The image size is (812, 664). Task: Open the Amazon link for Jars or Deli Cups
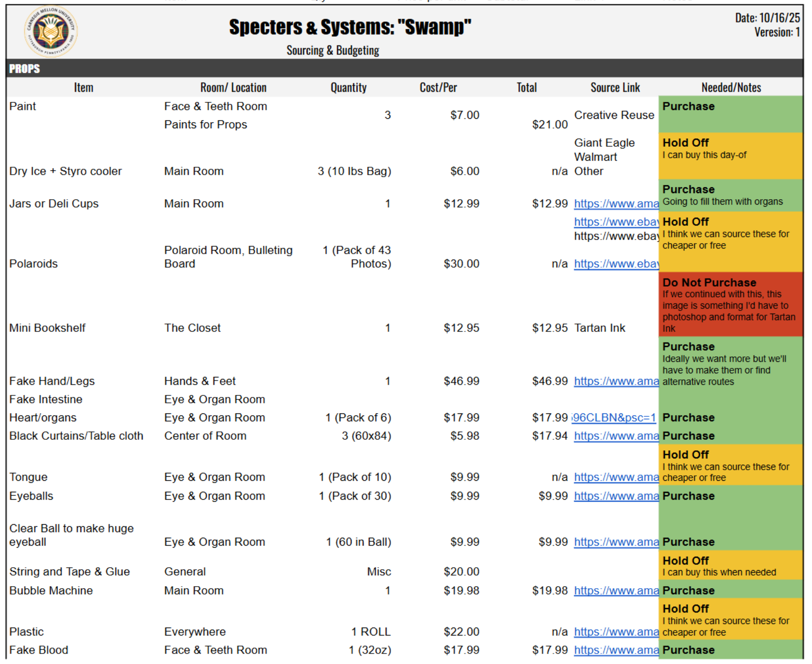point(616,204)
